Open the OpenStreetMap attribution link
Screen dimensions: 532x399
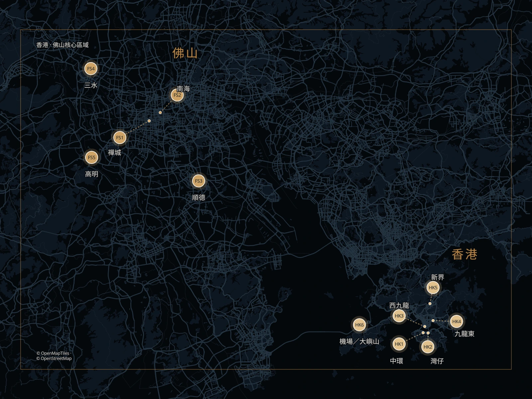54,358
